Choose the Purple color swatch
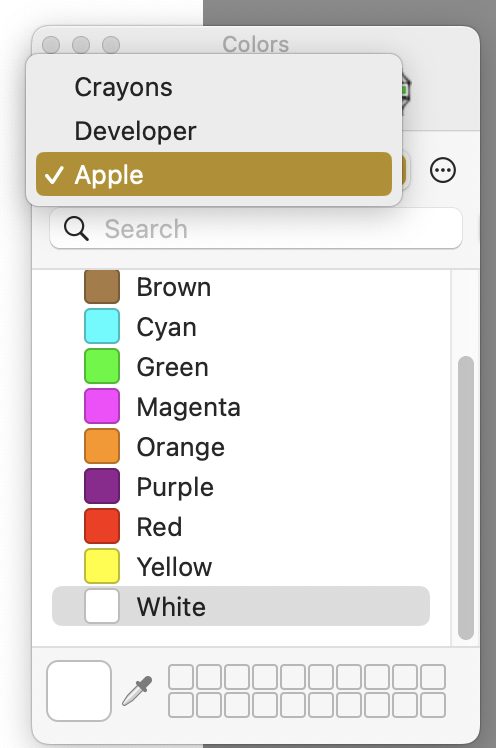Screen dimensions: 496x748 tap(102, 486)
